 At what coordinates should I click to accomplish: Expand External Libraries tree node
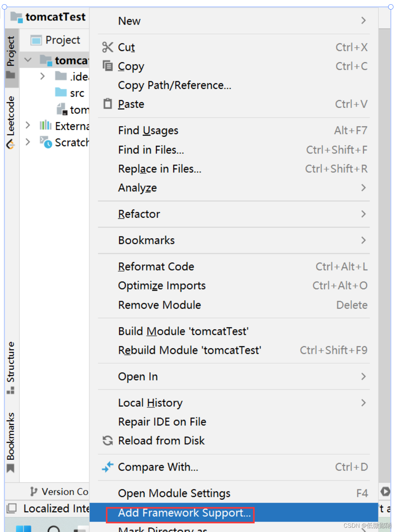coord(28,125)
